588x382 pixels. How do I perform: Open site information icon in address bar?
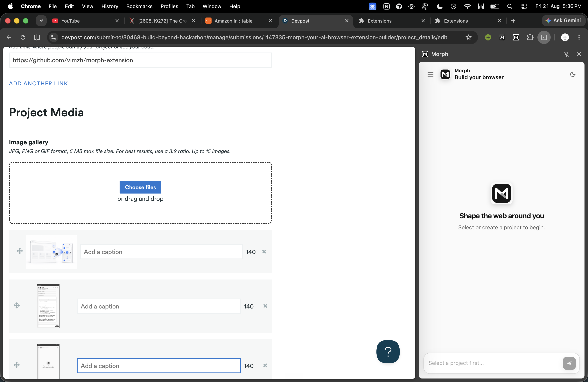tap(54, 38)
